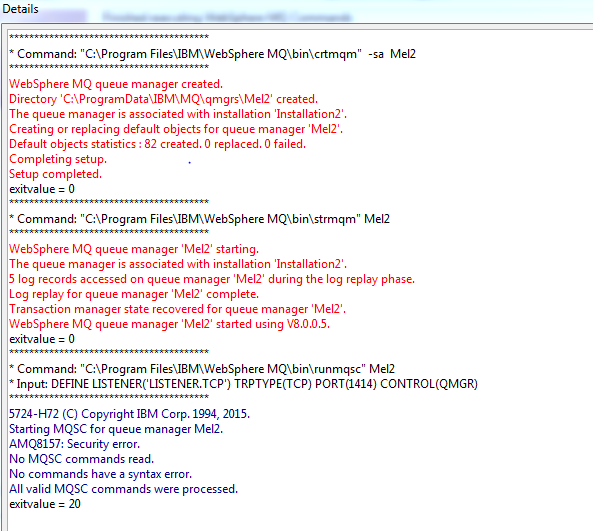Click the first 'exitvalue = 0' line

point(42,189)
